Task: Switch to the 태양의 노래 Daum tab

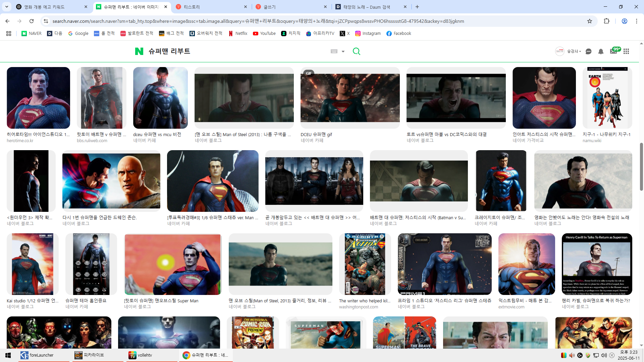Action: pyautogui.click(x=366, y=7)
